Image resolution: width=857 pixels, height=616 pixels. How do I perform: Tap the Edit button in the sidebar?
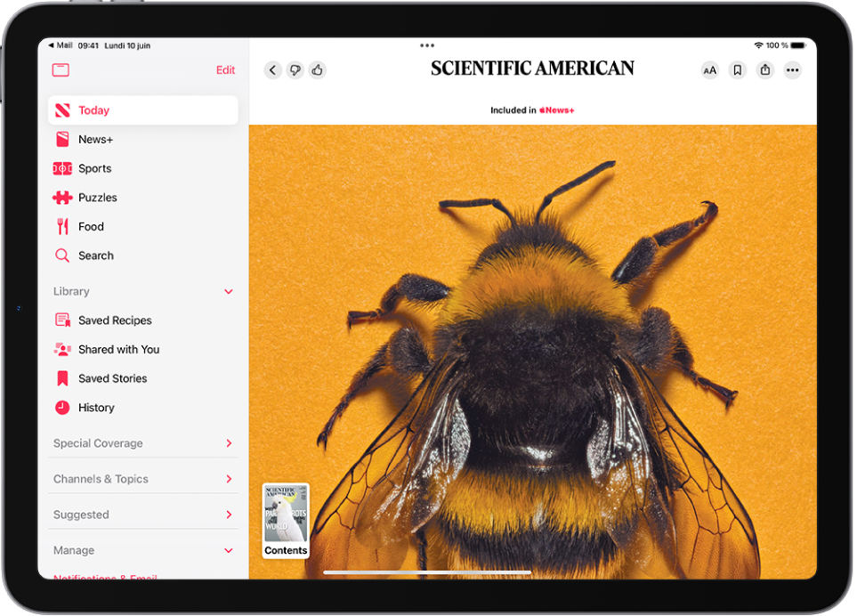click(225, 69)
